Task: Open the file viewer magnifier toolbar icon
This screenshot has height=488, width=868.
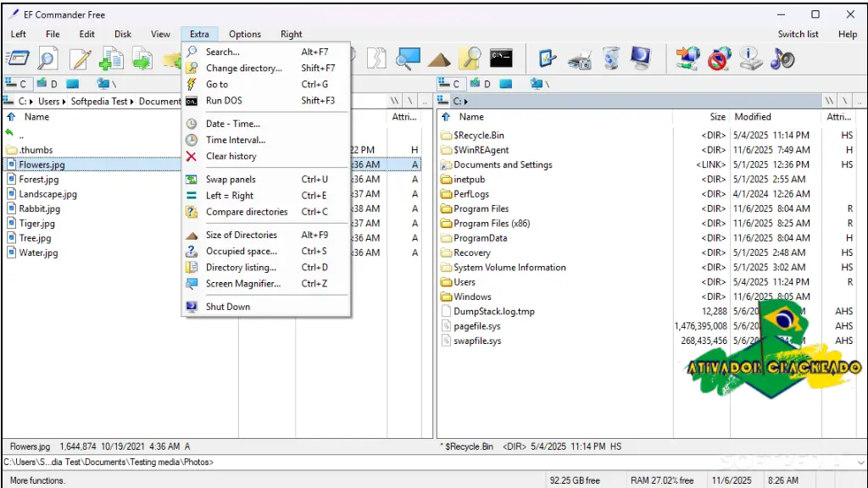Action: point(47,58)
